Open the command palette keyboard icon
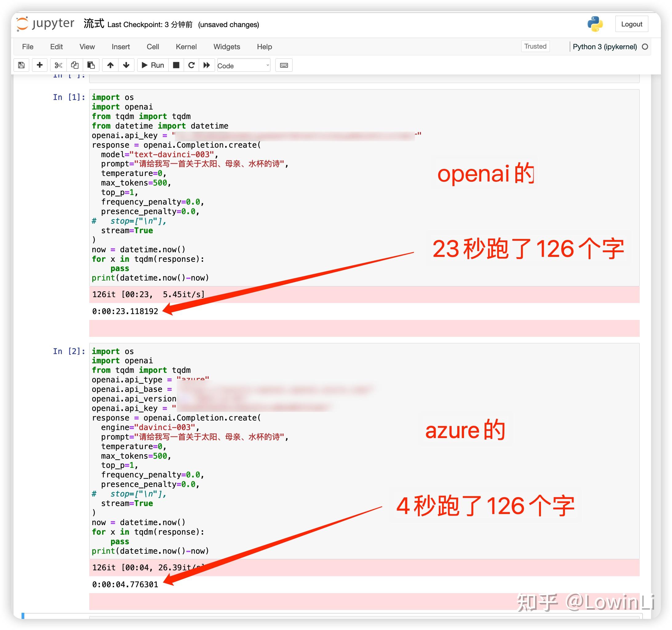672x630 pixels. (284, 65)
